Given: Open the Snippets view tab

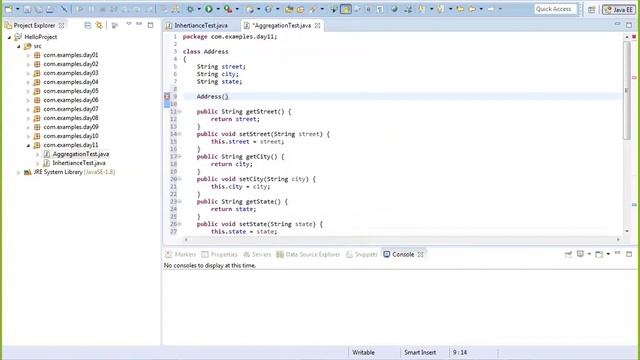Looking at the screenshot, I should (x=362, y=254).
